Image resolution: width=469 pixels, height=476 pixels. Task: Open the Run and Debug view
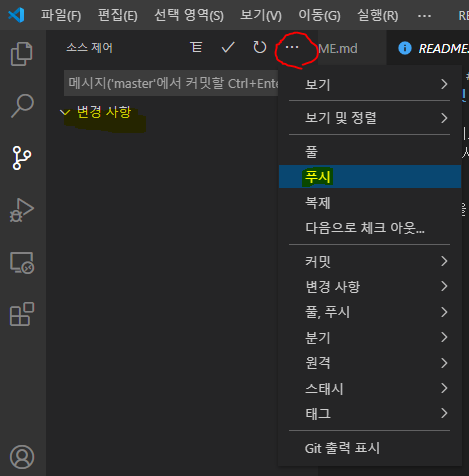[22, 210]
